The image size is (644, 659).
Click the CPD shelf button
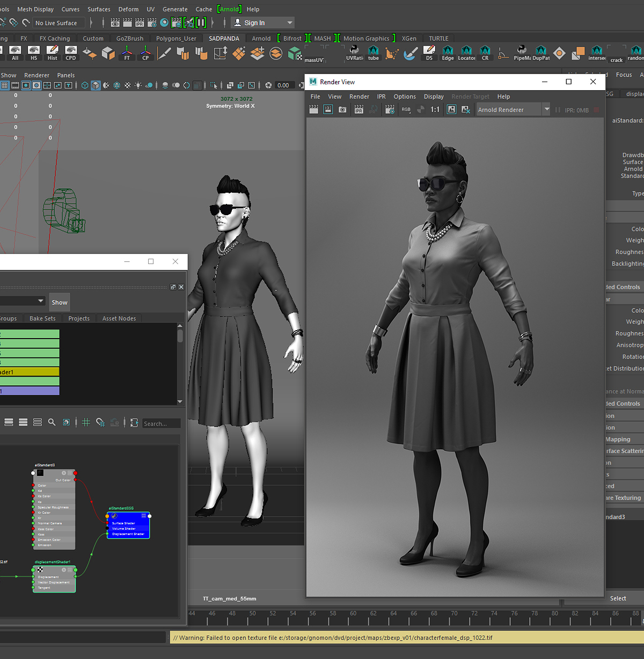click(x=71, y=53)
